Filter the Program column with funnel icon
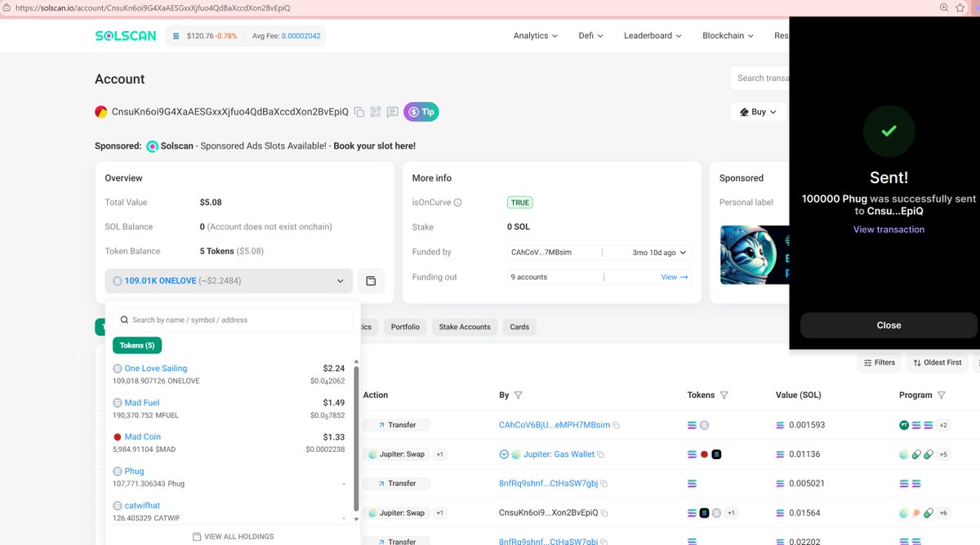 941,395
